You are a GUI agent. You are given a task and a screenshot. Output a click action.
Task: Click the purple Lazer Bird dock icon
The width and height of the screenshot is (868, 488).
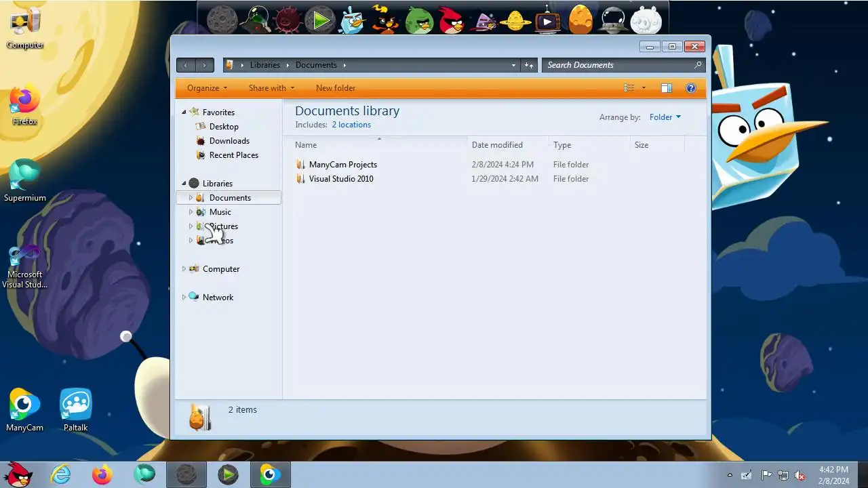pyautogui.click(x=484, y=21)
